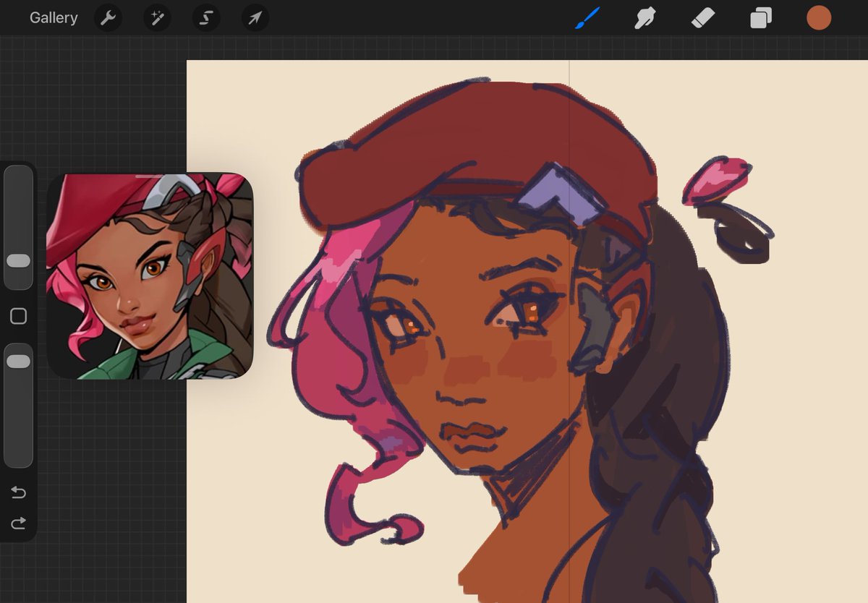Screen dimensions: 868x603
Task: Activate the Transform arrow tool
Action: pos(255,18)
